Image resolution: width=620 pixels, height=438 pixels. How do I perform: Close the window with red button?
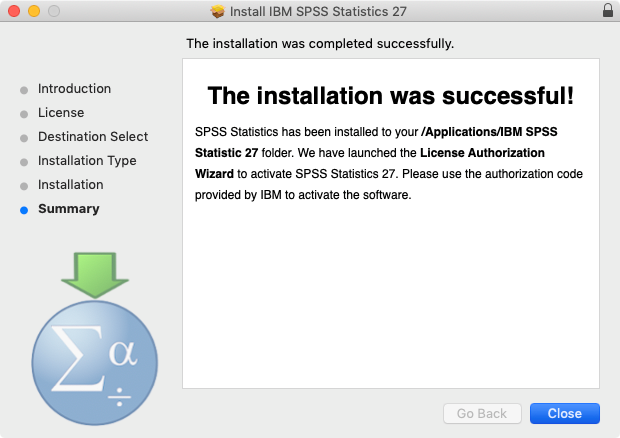click(x=14, y=11)
